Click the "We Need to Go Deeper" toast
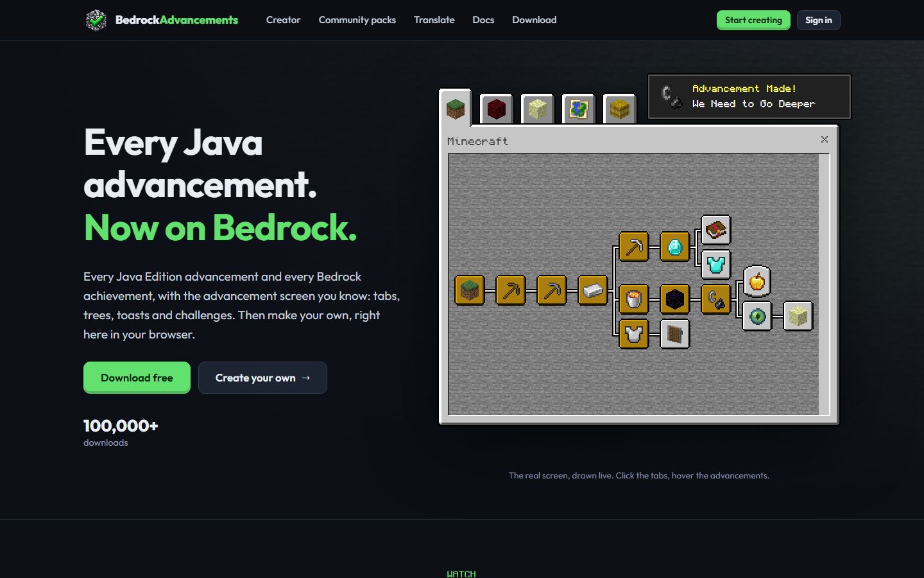The image size is (924, 578). tap(749, 97)
